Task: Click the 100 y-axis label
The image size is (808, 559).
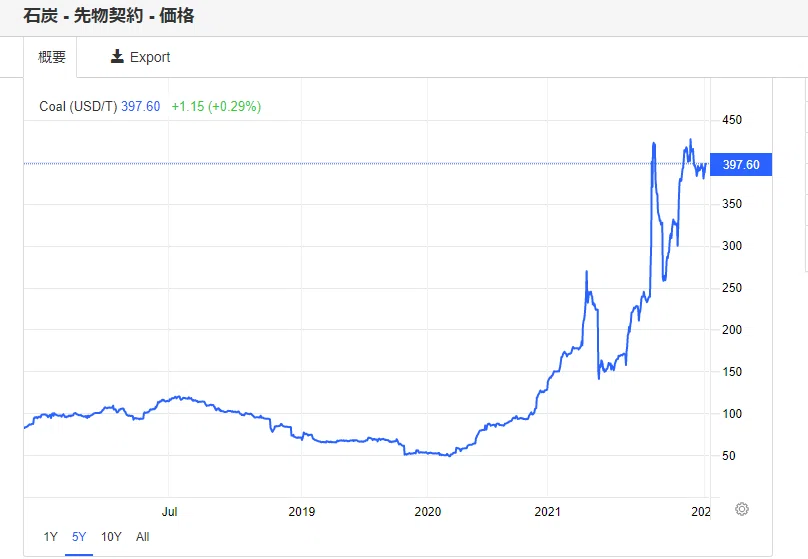Action: point(732,414)
